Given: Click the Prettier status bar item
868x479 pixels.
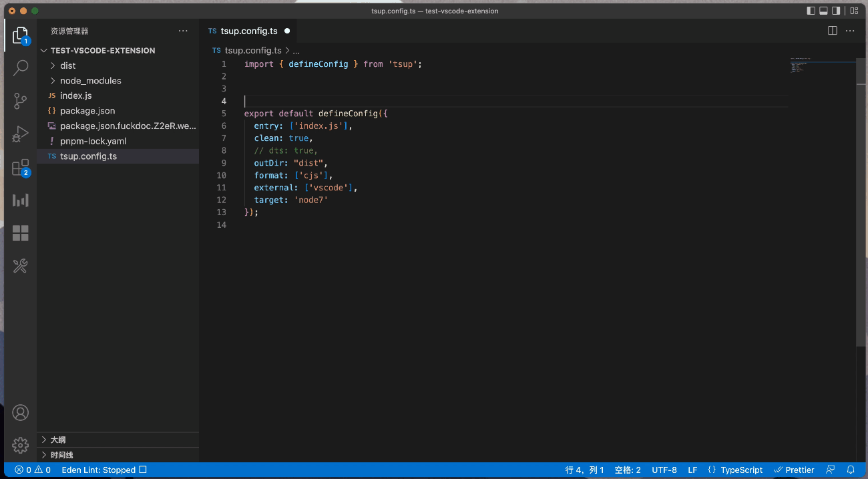Looking at the screenshot, I should [x=794, y=470].
